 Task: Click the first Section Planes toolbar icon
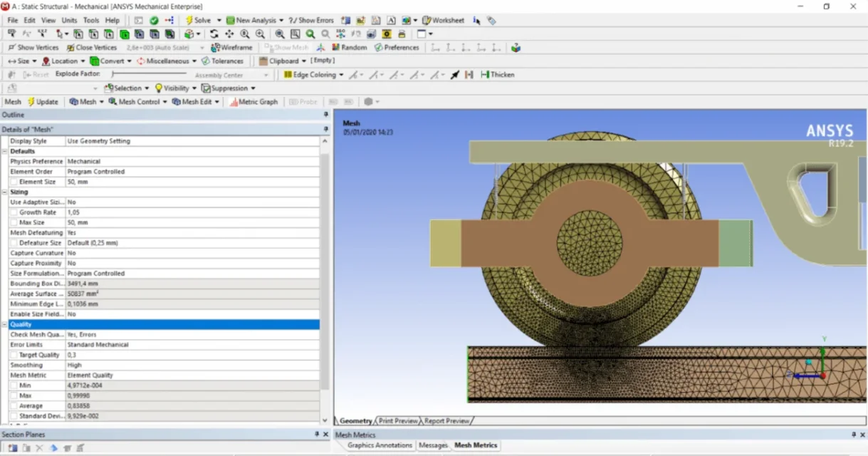tap(13, 448)
